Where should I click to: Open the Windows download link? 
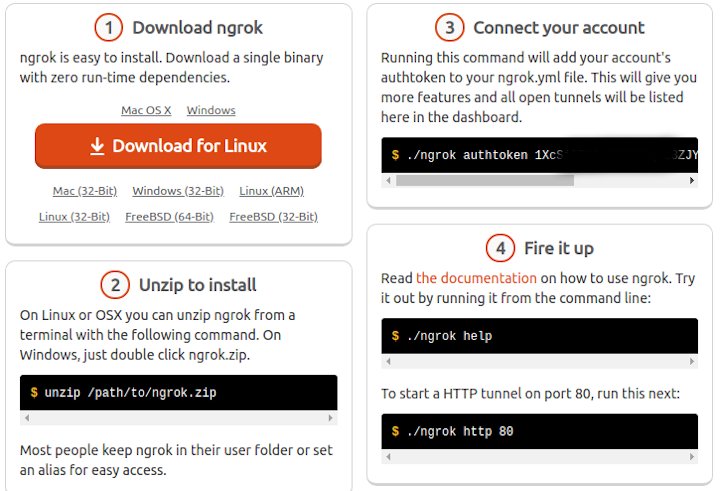(x=211, y=110)
